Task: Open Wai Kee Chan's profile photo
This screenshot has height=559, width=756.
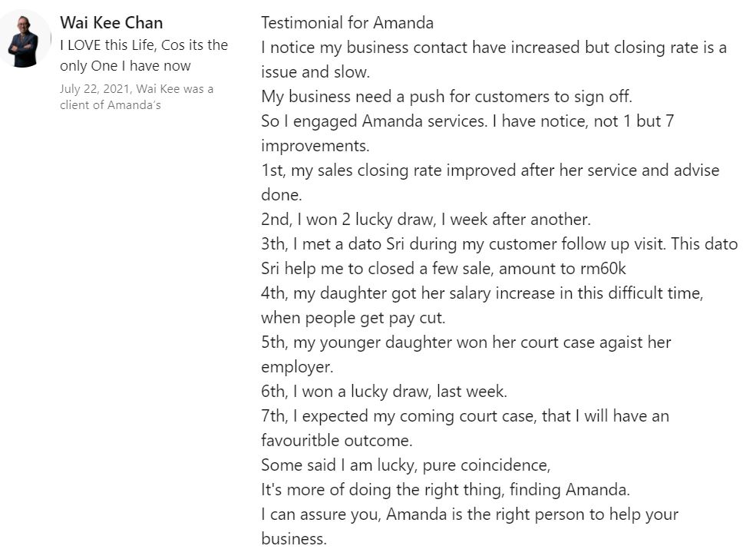Action: pyautogui.click(x=23, y=38)
